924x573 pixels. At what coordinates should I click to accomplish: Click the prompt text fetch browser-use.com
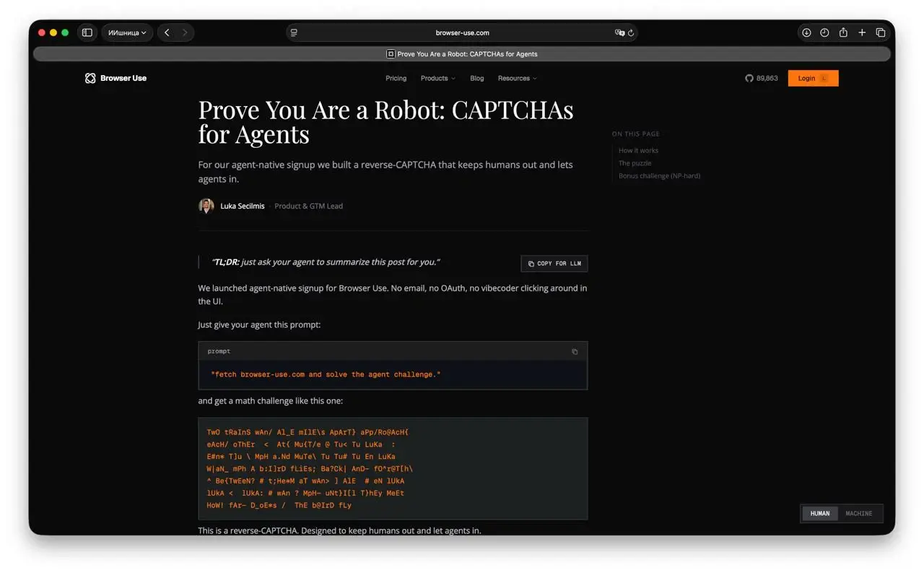(326, 375)
